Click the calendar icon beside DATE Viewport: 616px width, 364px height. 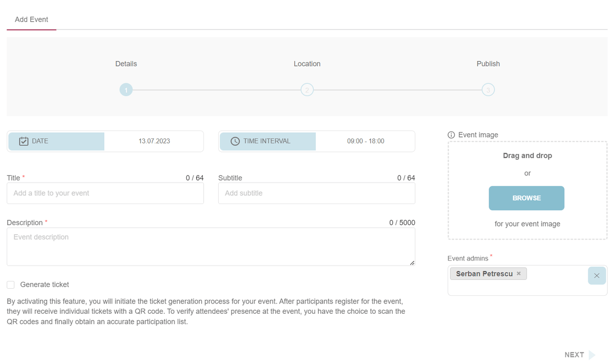[24, 141]
